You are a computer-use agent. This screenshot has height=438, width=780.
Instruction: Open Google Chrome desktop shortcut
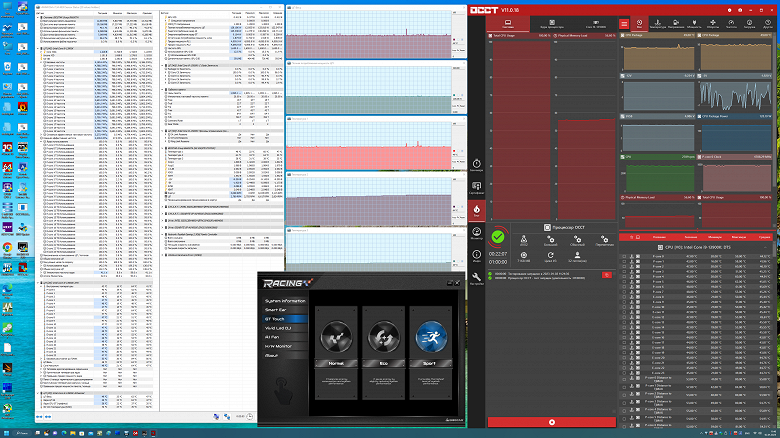pyautogui.click(x=7, y=248)
